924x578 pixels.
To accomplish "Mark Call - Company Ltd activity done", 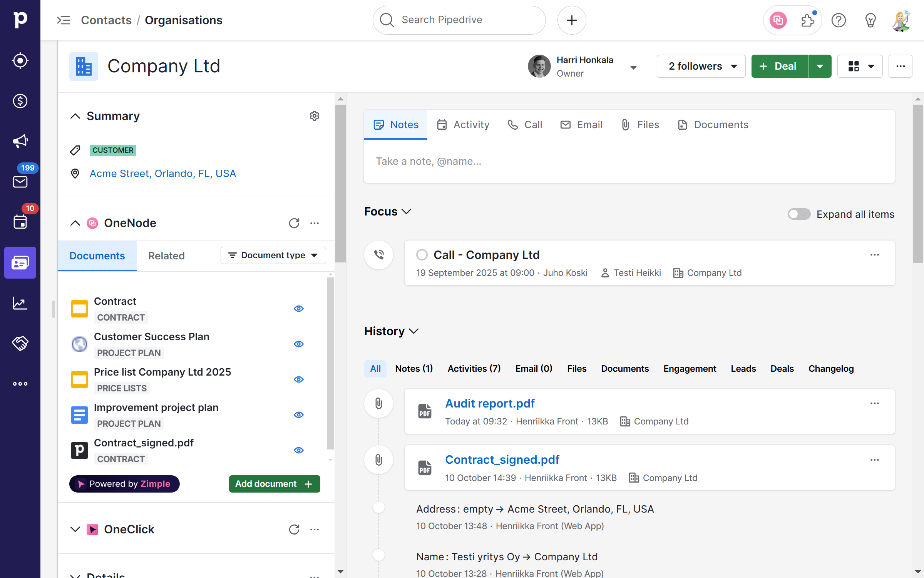I will pos(422,255).
